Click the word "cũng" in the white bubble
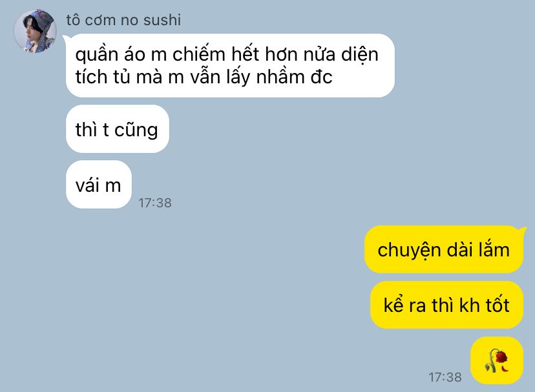The image size is (535, 392). [136, 130]
